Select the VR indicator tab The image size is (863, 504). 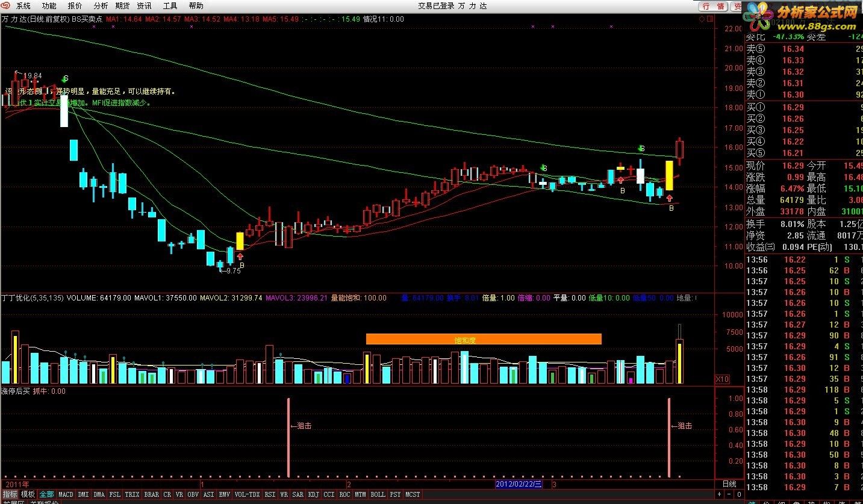(x=179, y=494)
